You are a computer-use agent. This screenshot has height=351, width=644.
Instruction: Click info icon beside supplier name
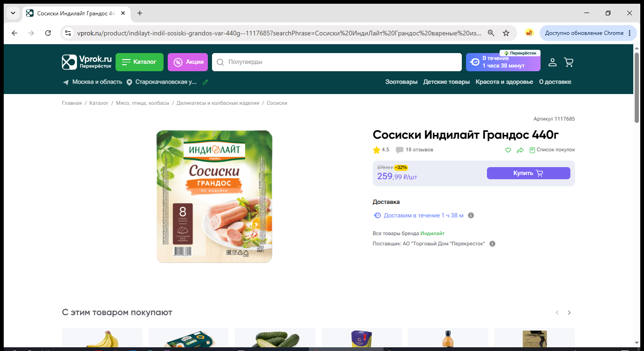(492, 244)
